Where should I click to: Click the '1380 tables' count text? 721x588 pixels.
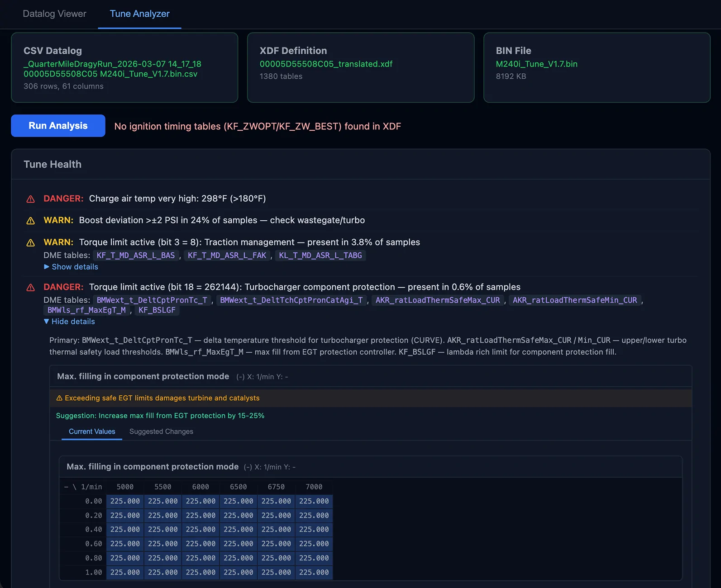click(281, 76)
